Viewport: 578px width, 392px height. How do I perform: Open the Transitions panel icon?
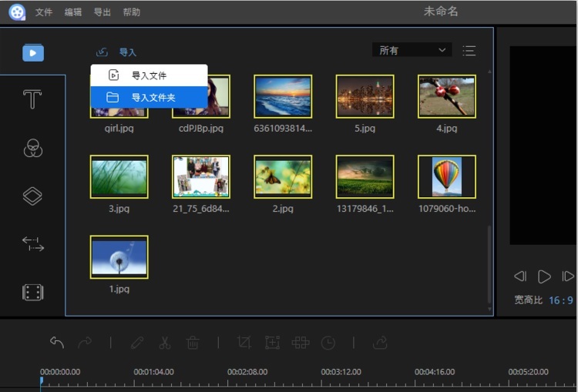tap(32, 244)
